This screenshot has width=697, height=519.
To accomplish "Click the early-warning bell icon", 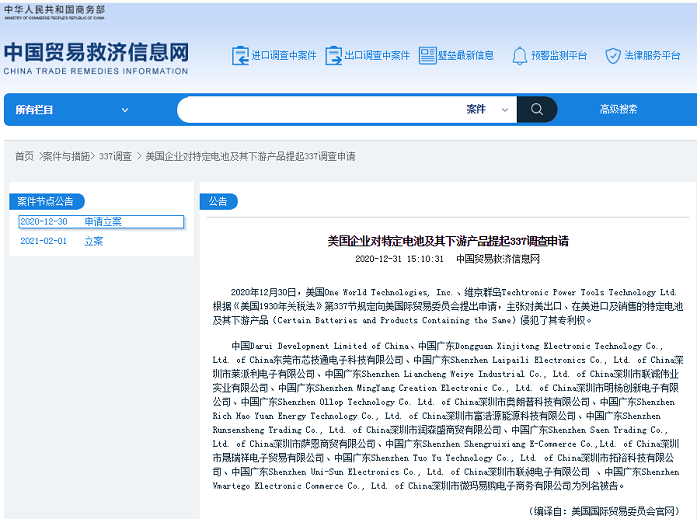I will 519,56.
